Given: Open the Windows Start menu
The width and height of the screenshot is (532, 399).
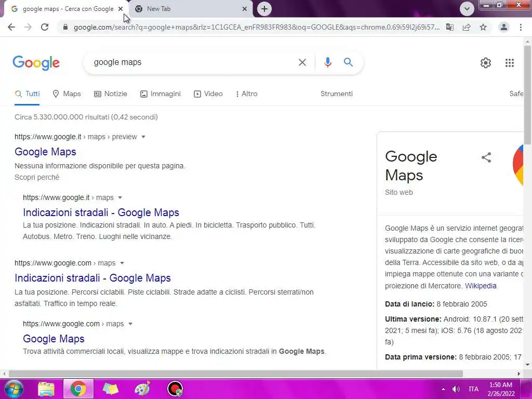Looking at the screenshot, I should (x=14, y=389).
